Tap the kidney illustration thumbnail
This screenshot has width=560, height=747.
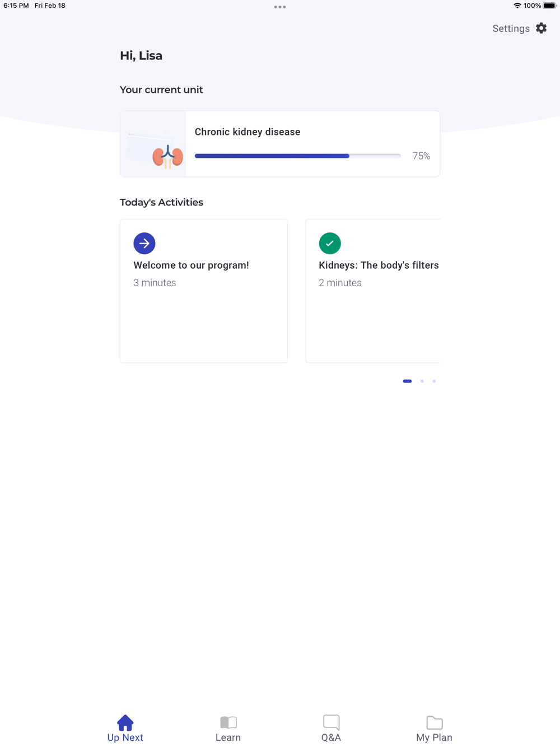point(153,144)
